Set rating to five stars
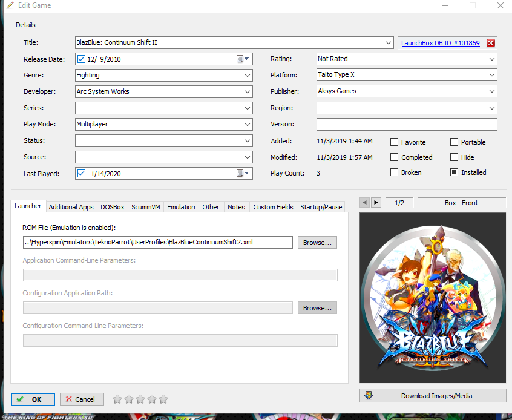The image size is (512, 420). [x=163, y=399]
